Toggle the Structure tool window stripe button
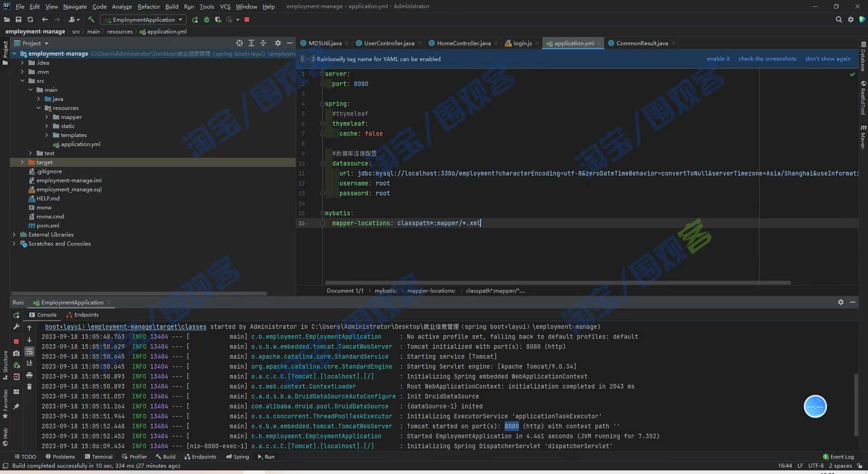Viewport: 868px width, 474px height. coord(5,365)
